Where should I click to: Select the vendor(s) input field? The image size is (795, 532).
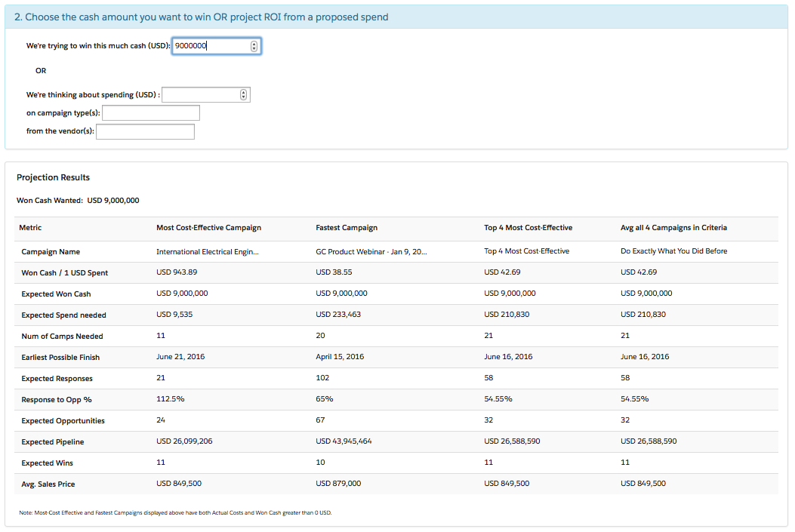coord(145,132)
